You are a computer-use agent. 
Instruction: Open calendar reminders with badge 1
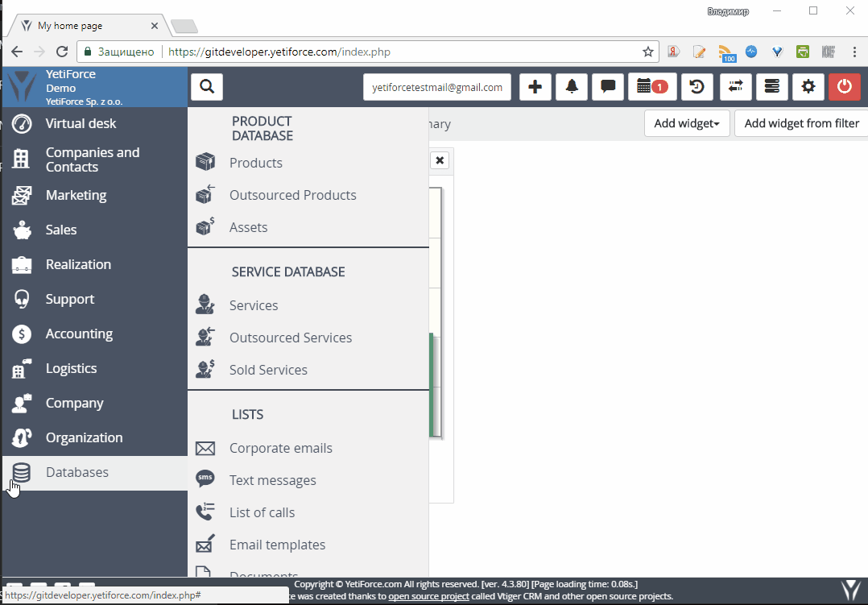pyautogui.click(x=652, y=87)
